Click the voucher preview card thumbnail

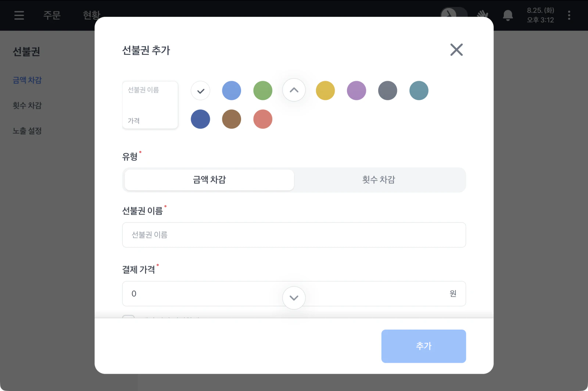(150, 105)
